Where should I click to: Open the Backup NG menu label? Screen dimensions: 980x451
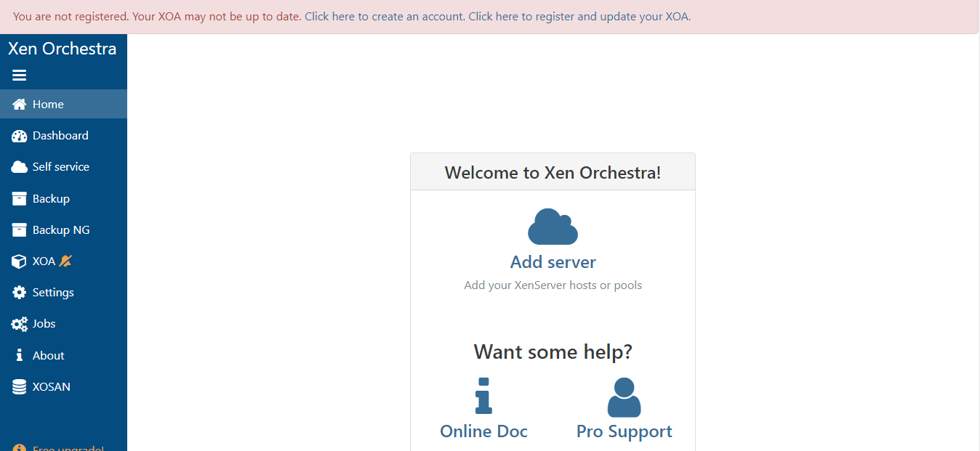pos(61,229)
